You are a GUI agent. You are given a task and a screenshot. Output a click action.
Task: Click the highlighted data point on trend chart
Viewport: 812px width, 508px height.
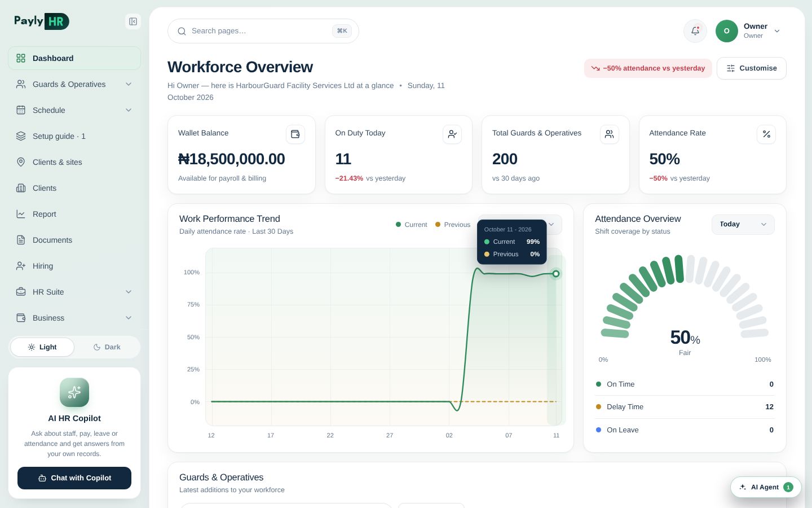(x=556, y=274)
